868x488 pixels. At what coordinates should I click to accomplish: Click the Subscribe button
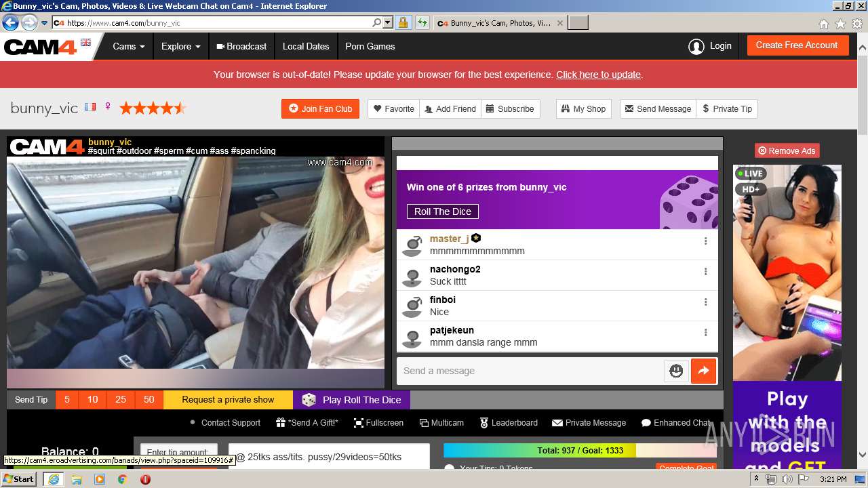(510, 108)
